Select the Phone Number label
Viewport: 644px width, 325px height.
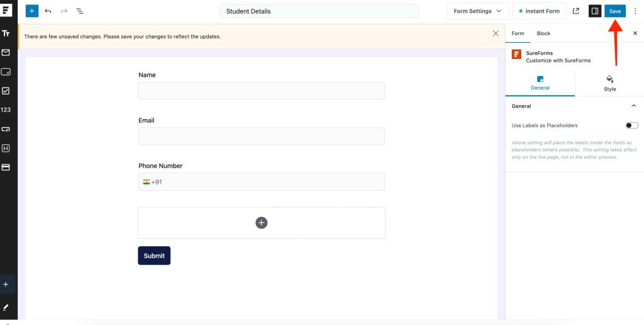[160, 166]
